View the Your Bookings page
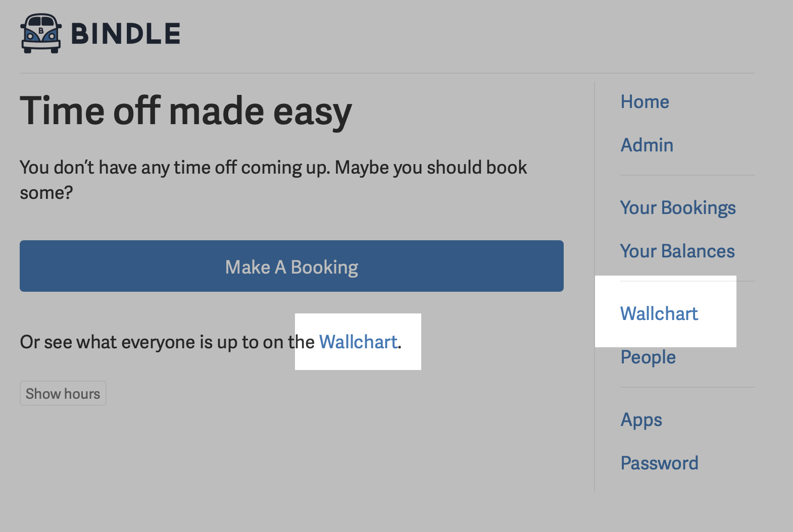Viewport: 793px width, 532px height. (x=677, y=208)
